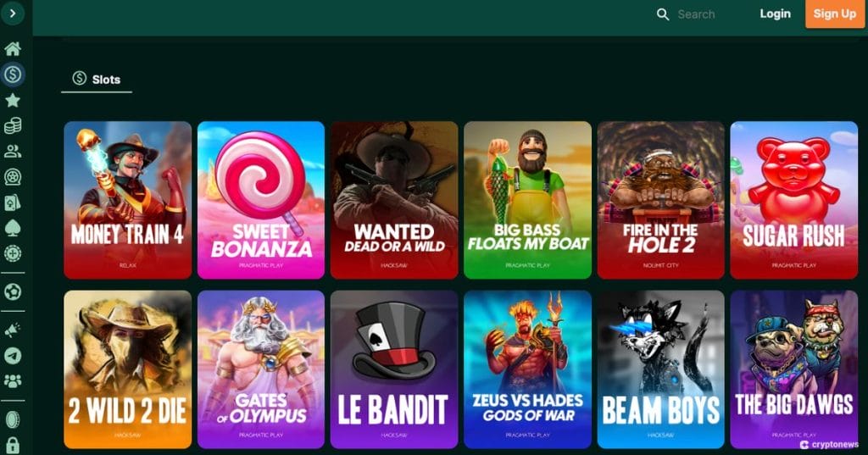Open favorites via the star icon
The height and width of the screenshot is (455, 868).
(13, 100)
